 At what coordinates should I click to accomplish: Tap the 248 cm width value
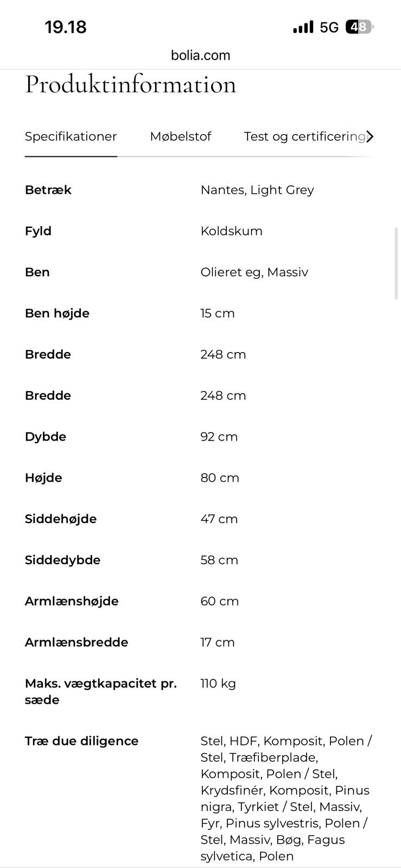tap(223, 354)
